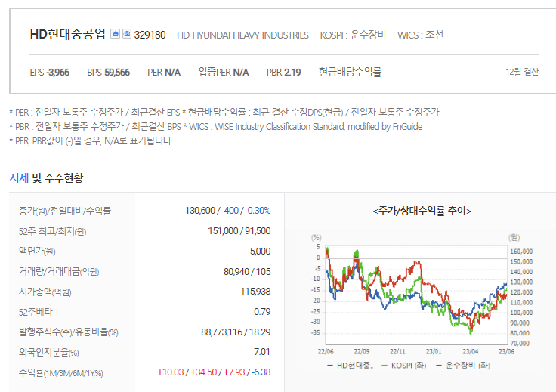Click the EPS -3,966 value
Screen dimensions: 556x392
click(50, 73)
